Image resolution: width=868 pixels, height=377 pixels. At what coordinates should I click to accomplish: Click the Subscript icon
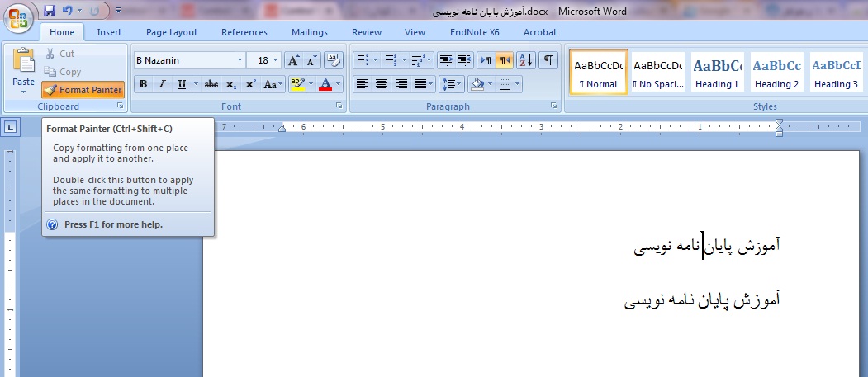(x=231, y=84)
